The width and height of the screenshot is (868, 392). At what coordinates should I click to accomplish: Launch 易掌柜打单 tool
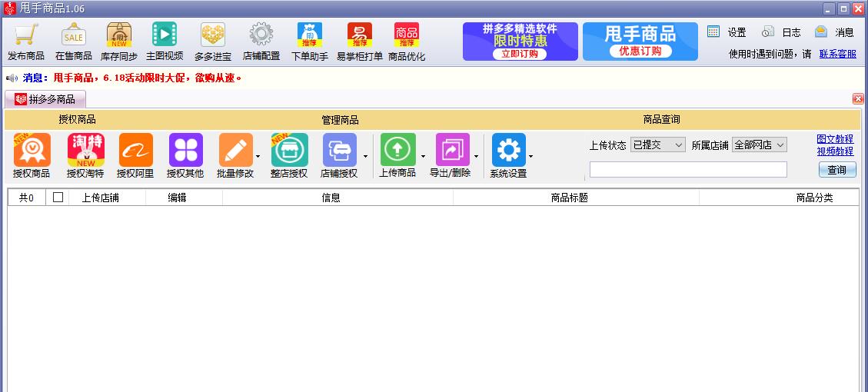coord(360,35)
